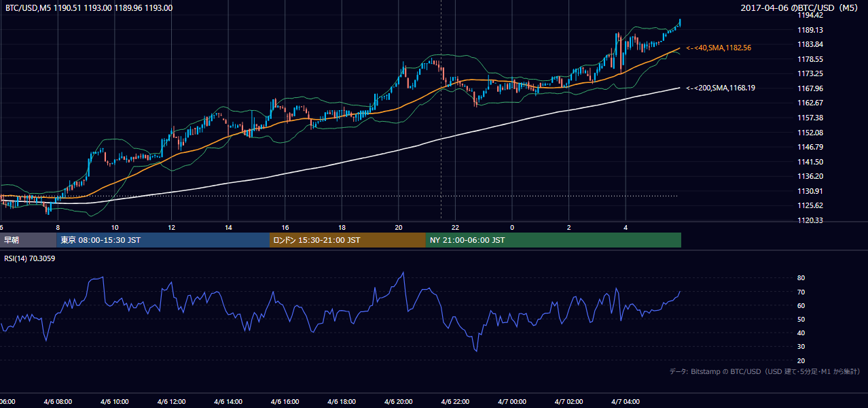Click hour tick 16 under the price chart
Screen dimensions: 868x408
[x=285, y=227]
